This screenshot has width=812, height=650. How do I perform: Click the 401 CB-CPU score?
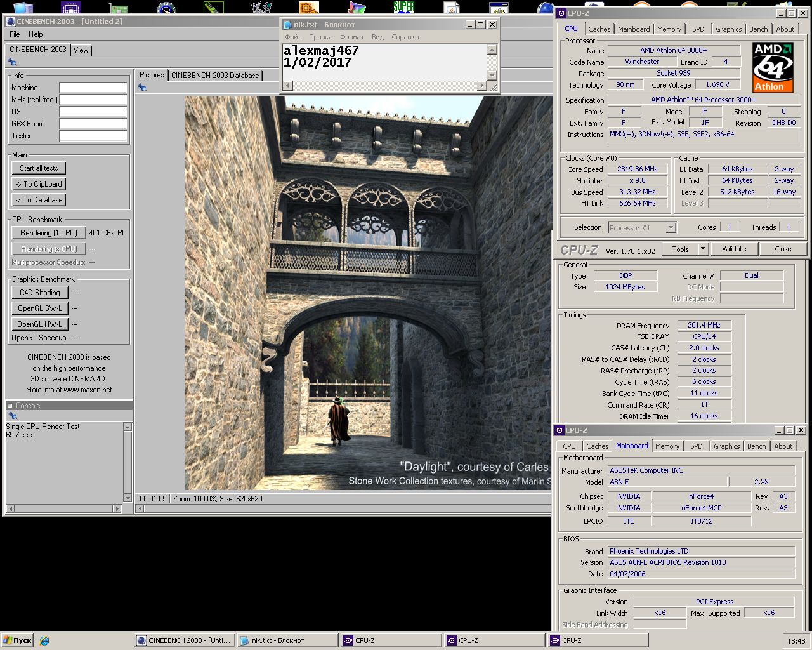[108, 233]
